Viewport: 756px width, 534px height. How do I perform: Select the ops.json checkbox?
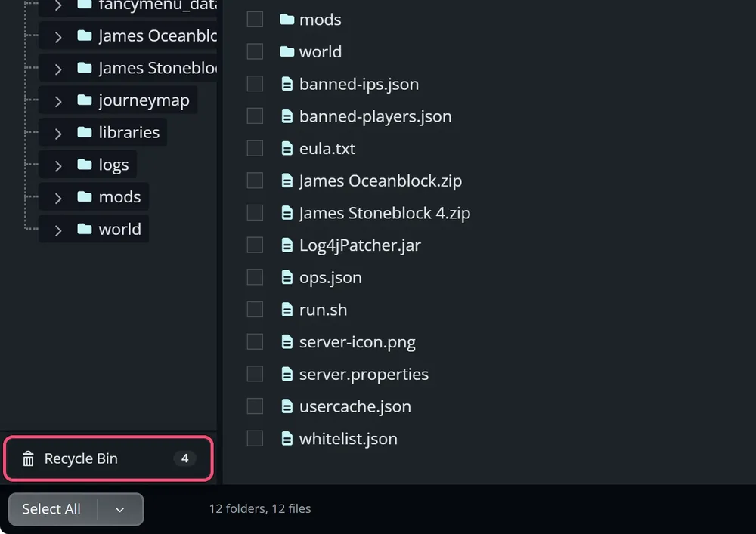pyautogui.click(x=255, y=277)
